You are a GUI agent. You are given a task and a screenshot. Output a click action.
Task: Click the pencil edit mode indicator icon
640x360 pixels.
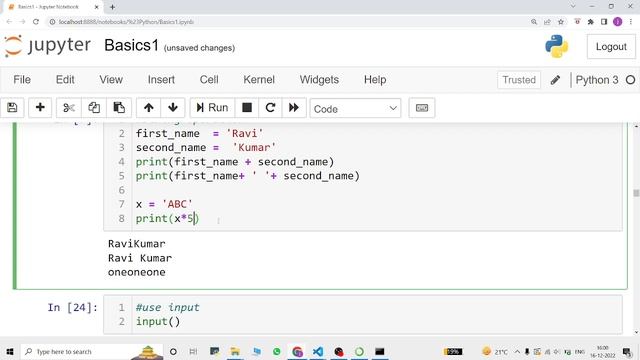[x=555, y=80]
